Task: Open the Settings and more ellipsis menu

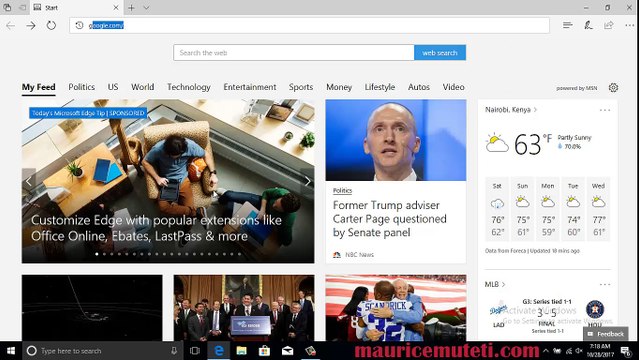Action: click(630, 25)
